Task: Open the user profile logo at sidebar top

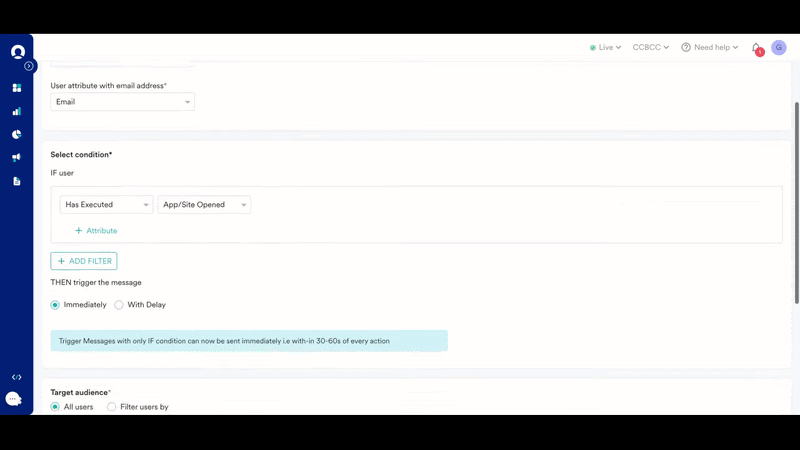Action: (x=18, y=52)
